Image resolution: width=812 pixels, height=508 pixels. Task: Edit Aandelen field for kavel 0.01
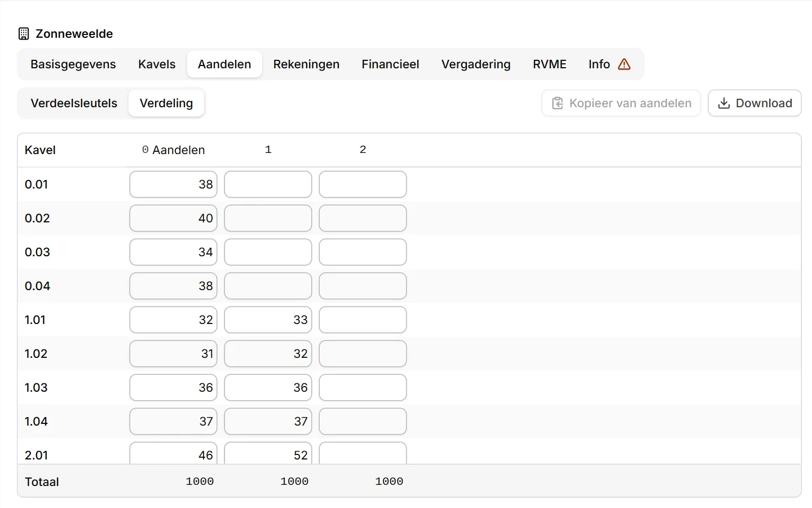point(173,185)
